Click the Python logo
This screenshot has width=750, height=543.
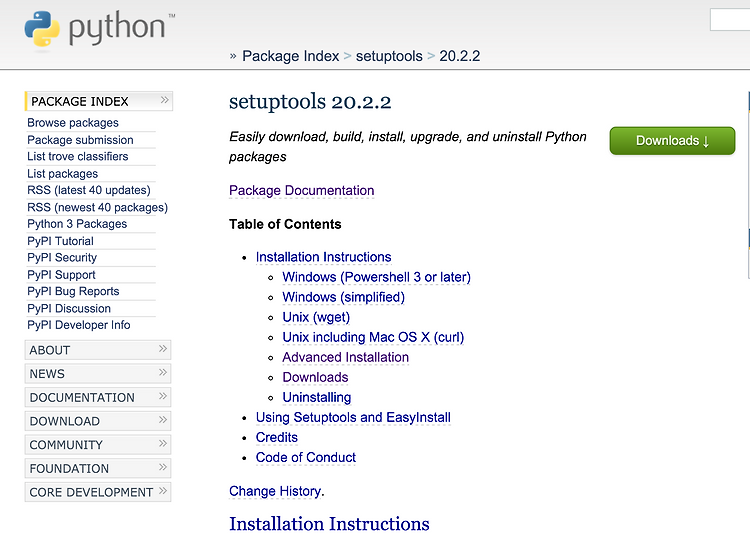pyautogui.click(x=99, y=30)
